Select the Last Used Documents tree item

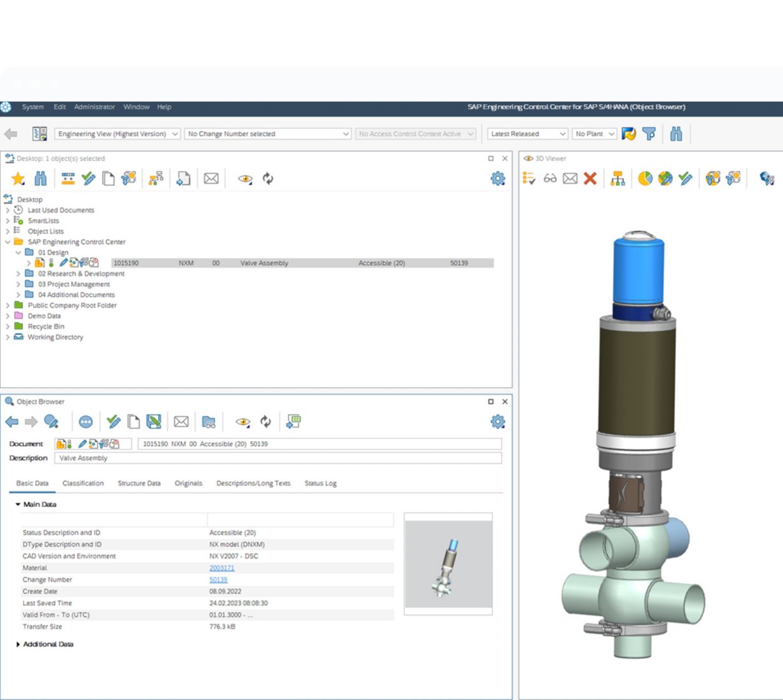pos(60,210)
